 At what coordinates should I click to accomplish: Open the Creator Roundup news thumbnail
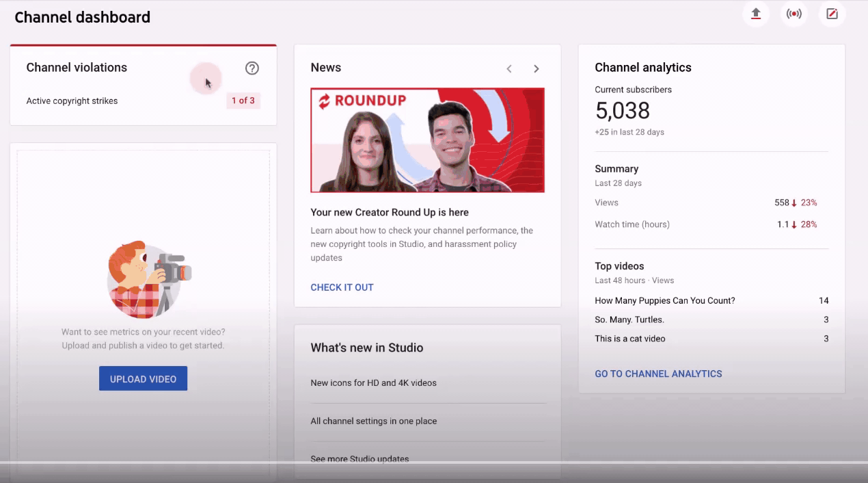tap(427, 140)
